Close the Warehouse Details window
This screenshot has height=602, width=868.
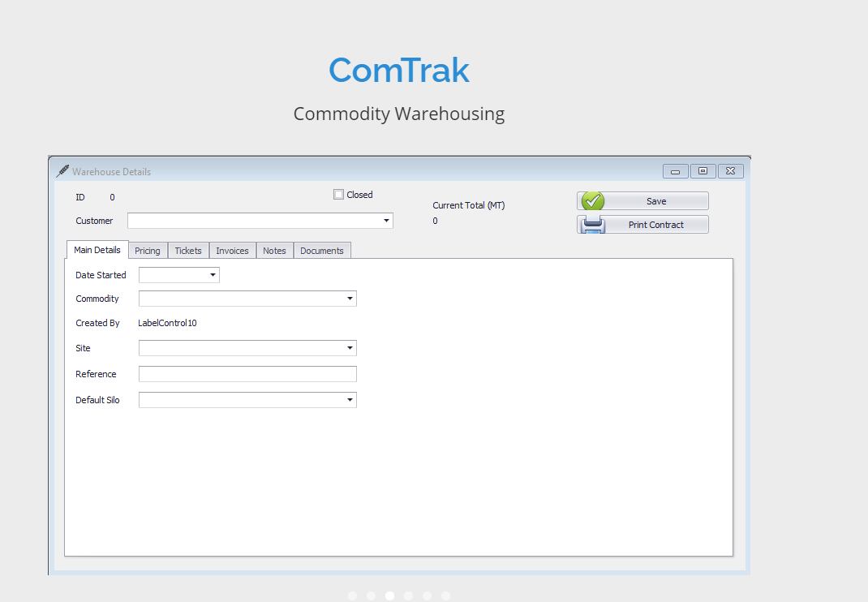[x=730, y=171]
